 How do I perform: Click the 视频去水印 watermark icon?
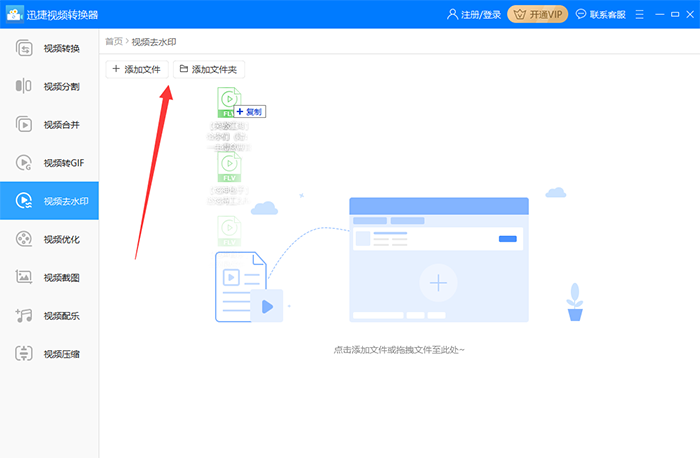24,201
